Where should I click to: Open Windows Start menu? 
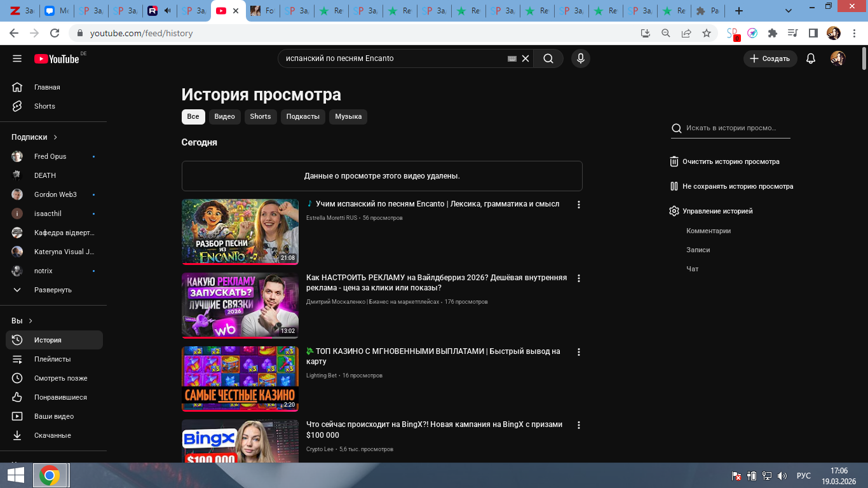coord(16,475)
